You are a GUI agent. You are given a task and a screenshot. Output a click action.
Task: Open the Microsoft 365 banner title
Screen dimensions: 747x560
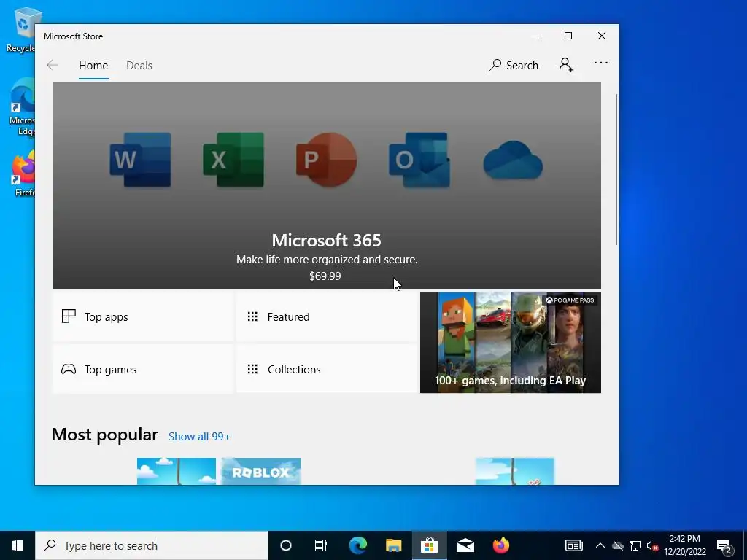click(x=326, y=241)
